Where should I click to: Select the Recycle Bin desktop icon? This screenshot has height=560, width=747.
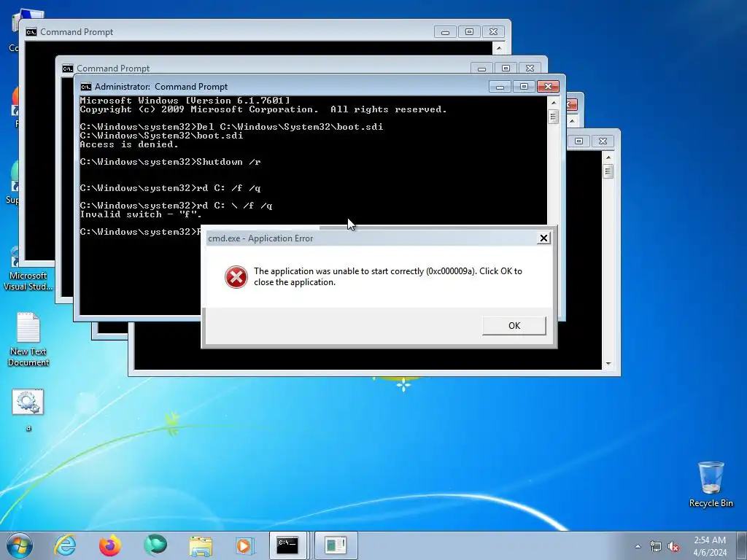711,484
